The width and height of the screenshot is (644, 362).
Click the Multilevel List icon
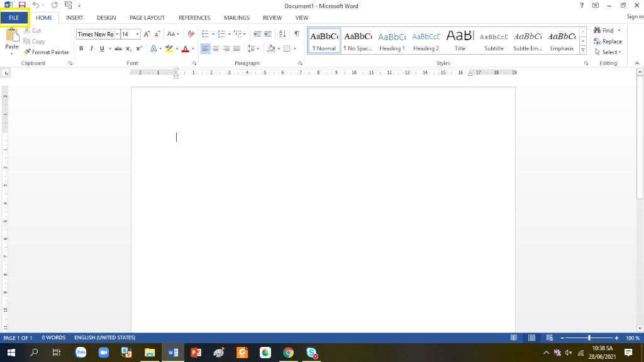coord(238,34)
